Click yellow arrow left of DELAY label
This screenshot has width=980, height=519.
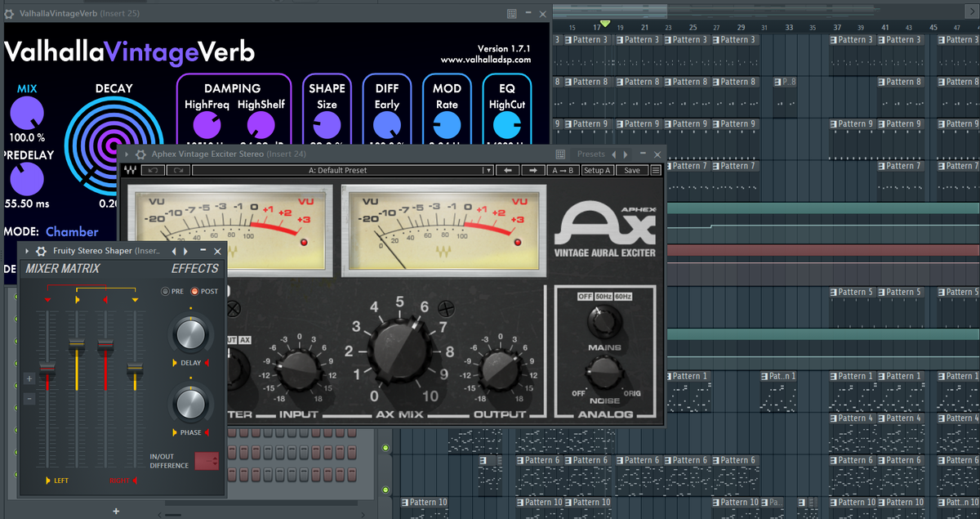point(174,363)
